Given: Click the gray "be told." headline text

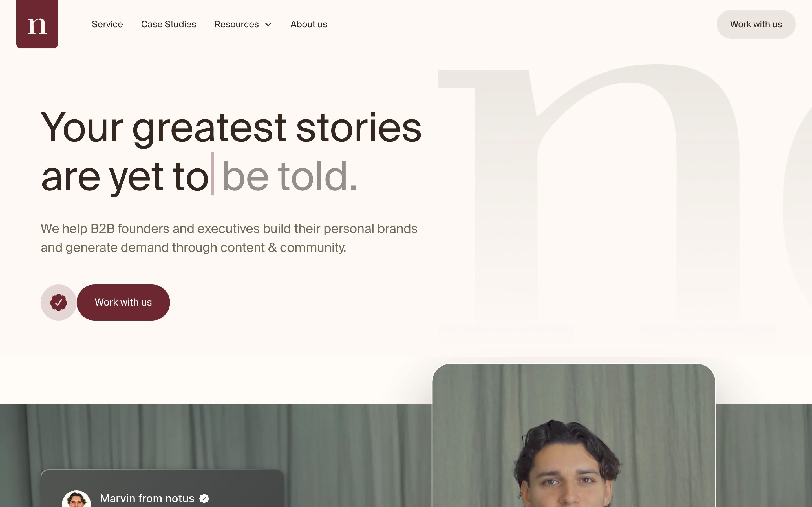Looking at the screenshot, I should (290, 176).
